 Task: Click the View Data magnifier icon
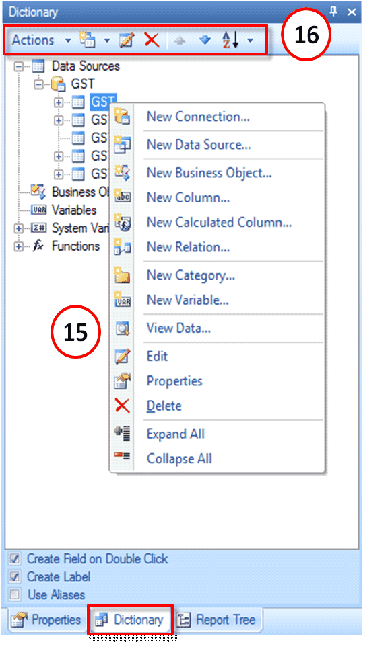coord(122,328)
